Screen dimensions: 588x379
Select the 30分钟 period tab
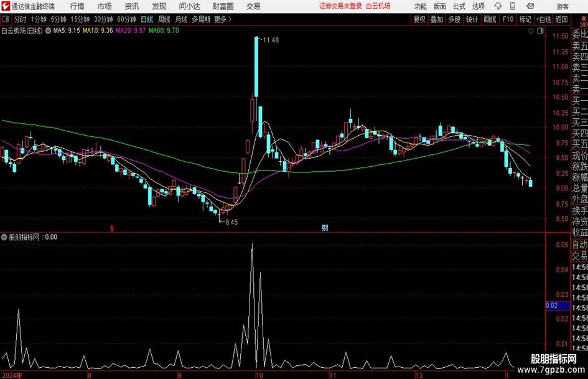click(103, 19)
